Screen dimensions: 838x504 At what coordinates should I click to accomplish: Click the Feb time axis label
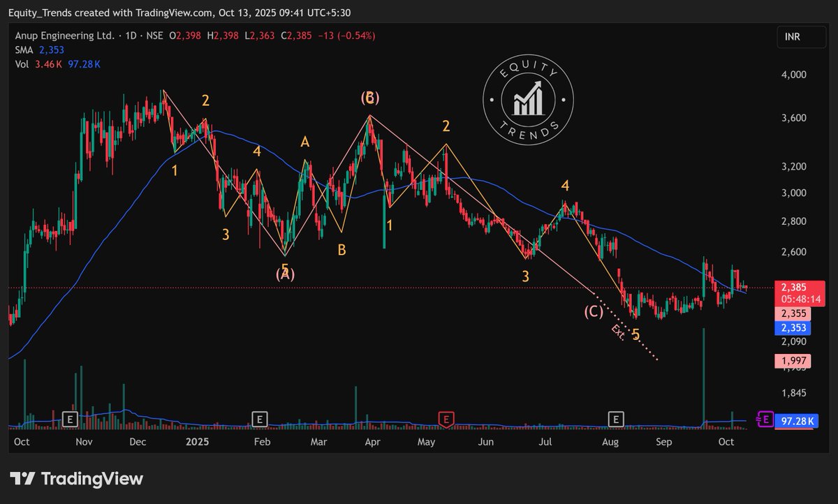[x=262, y=442]
